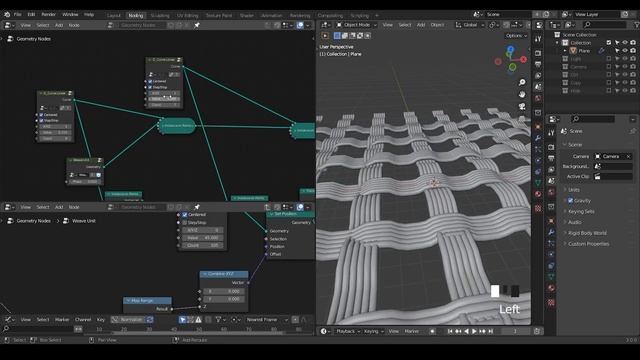
Task: Open the Modifier properties wrench tab
Action: [x=551, y=232]
